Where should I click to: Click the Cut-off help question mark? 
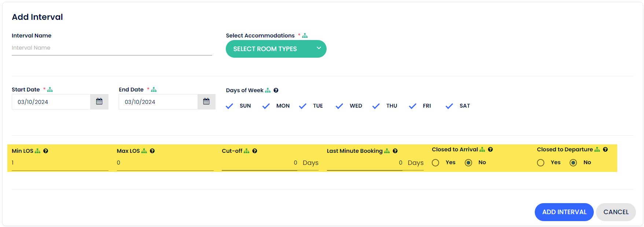click(255, 151)
